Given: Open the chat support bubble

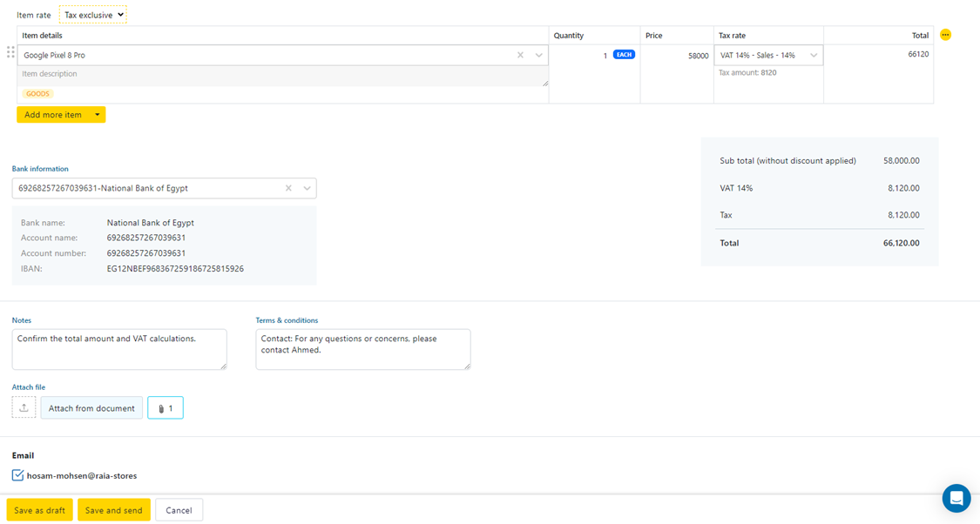Looking at the screenshot, I should (x=956, y=498).
